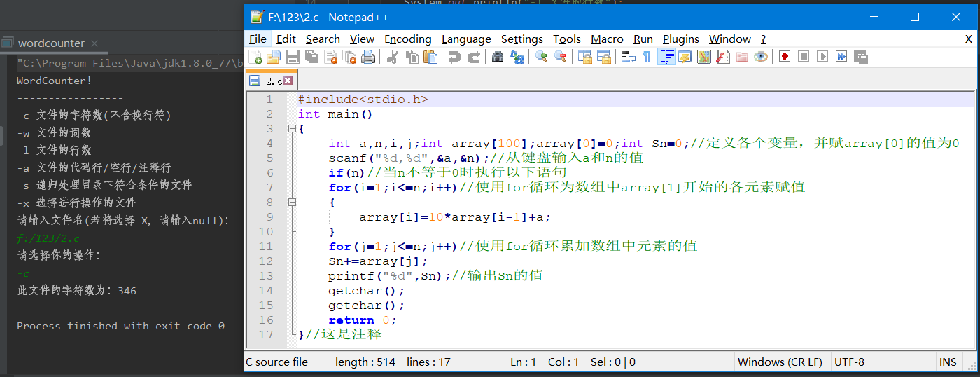Print the document using the printer icon
Screen dimensions: 980x377
point(368,57)
